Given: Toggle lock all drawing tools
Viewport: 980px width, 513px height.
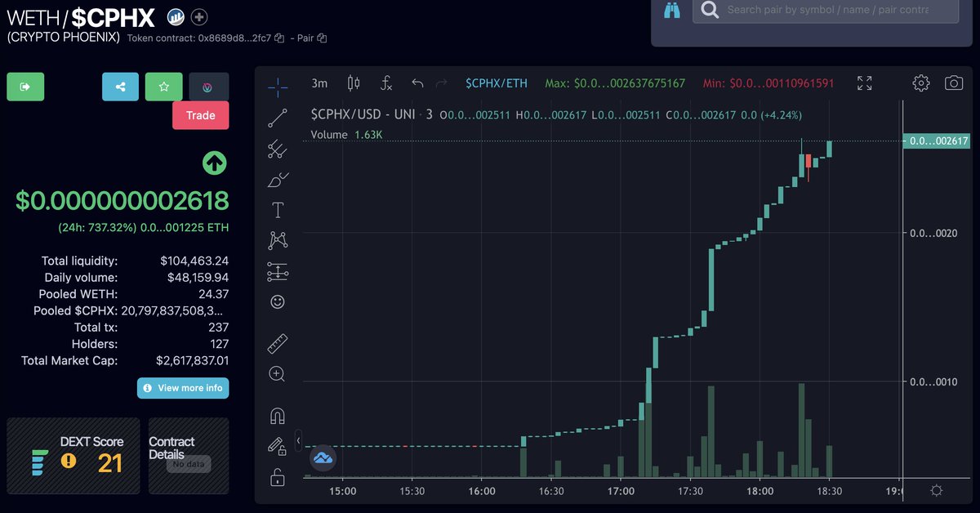Looking at the screenshot, I should (x=278, y=477).
